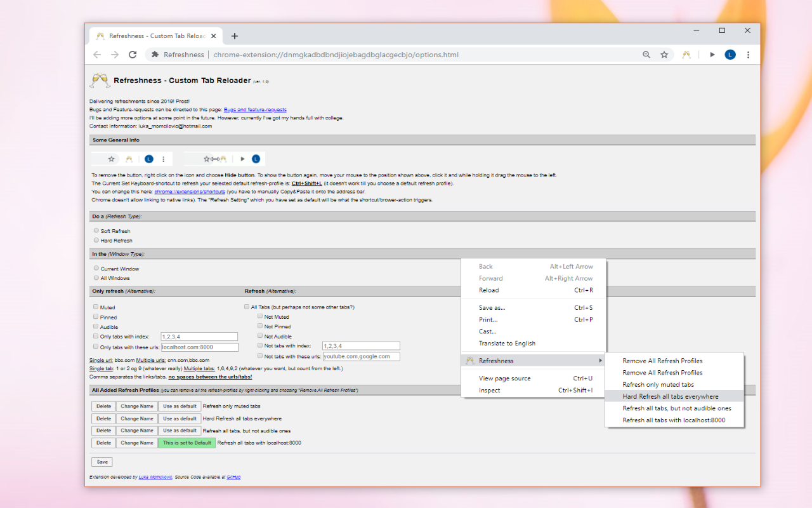Viewport: 812px width, 508px height.
Task: Focus the Not tabs with index input field
Action: click(361, 346)
